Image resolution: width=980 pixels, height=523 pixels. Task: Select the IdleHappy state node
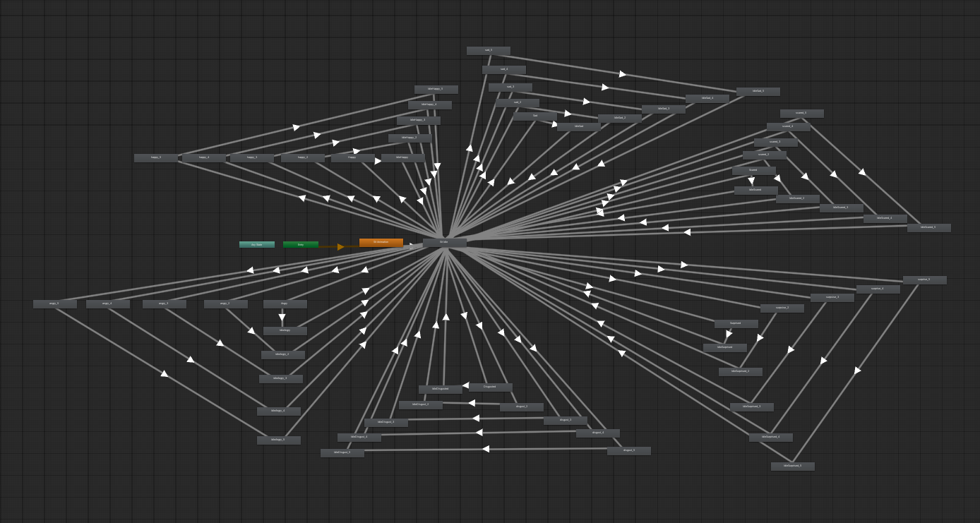[x=403, y=158]
